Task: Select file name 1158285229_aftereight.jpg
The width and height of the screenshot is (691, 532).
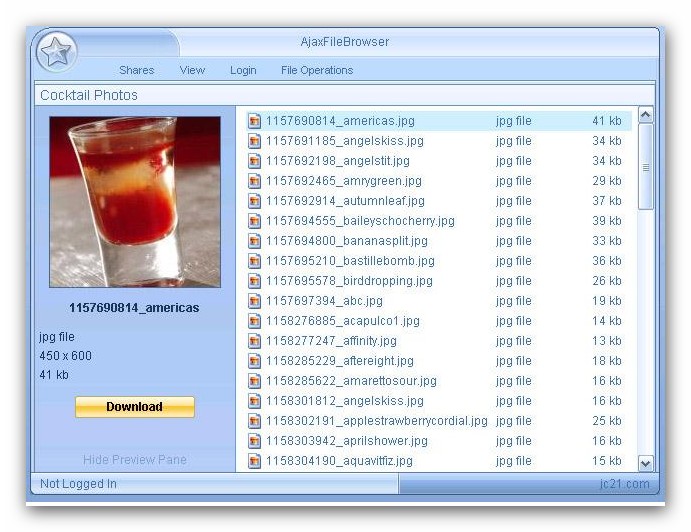Action: (x=340, y=361)
